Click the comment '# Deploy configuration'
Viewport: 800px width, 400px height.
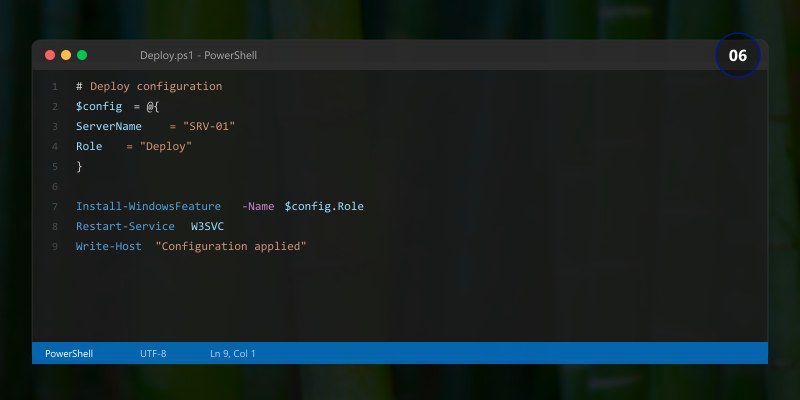[149, 86]
